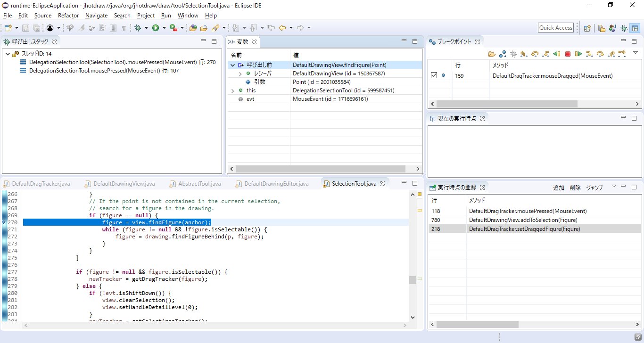The width and height of the screenshot is (644, 343).
Task: Open the breakpoint panel view menu triangle
Action: tap(635, 52)
